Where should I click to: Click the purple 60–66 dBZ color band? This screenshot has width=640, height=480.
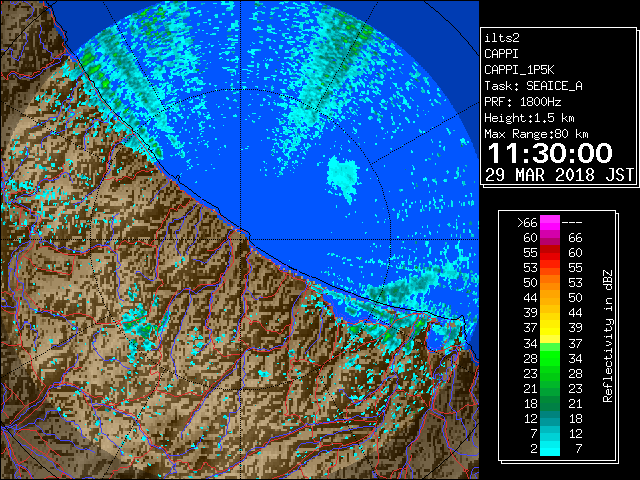tap(550, 238)
